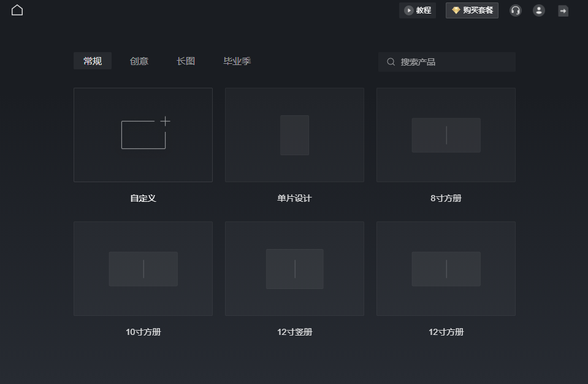Click the 8寸方册 label text
Image resolution: width=588 pixels, height=384 pixels.
pyautogui.click(x=446, y=198)
